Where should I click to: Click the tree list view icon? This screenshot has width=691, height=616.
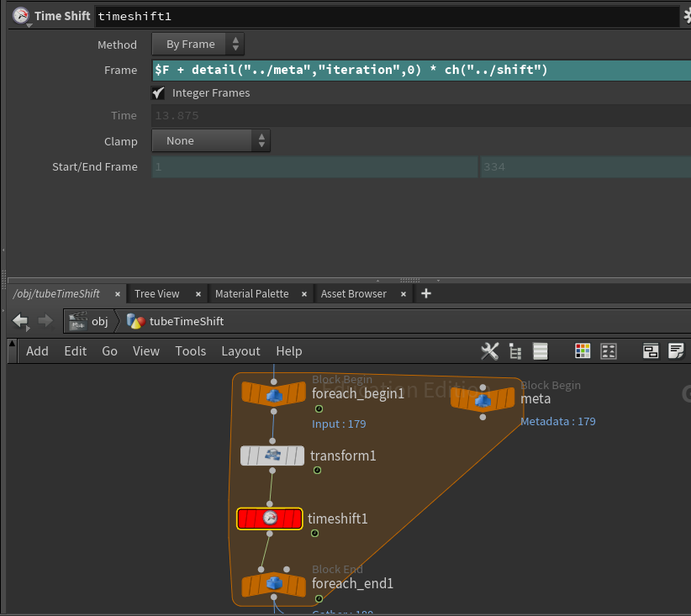[515, 351]
